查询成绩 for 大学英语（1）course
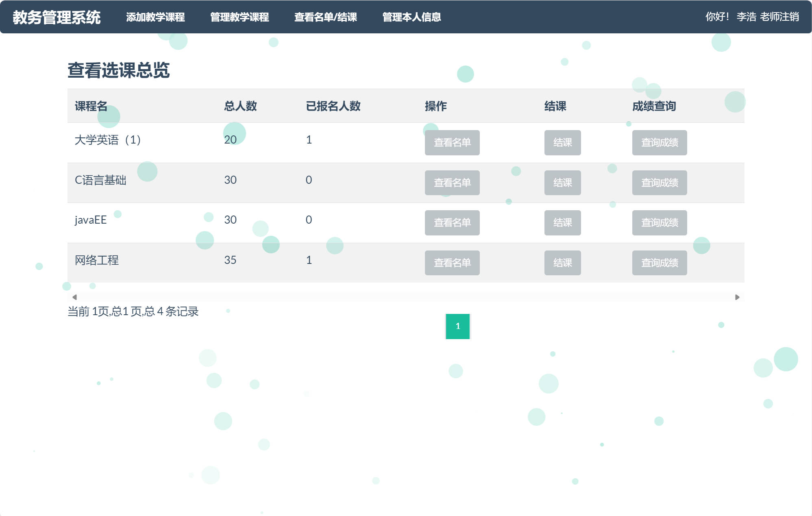 [660, 142]
